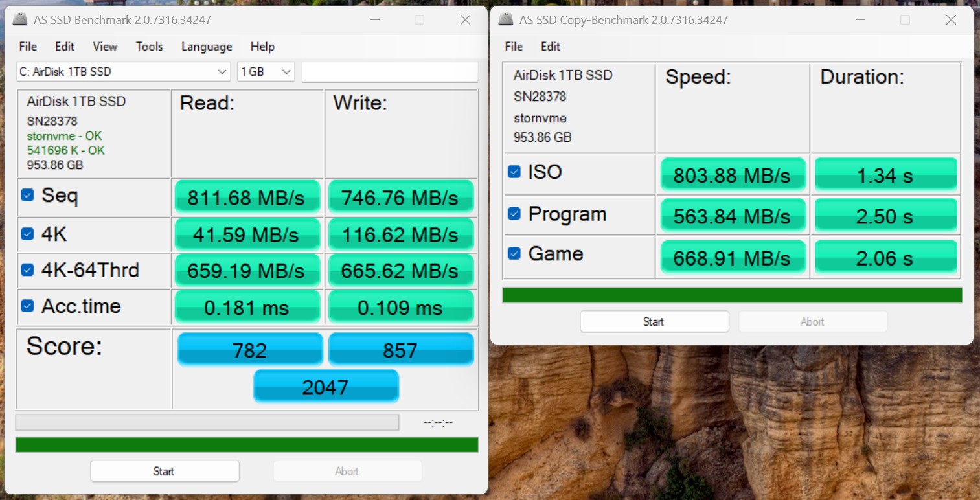Toggle the Game copy test checkbox

tap(514, 253)
